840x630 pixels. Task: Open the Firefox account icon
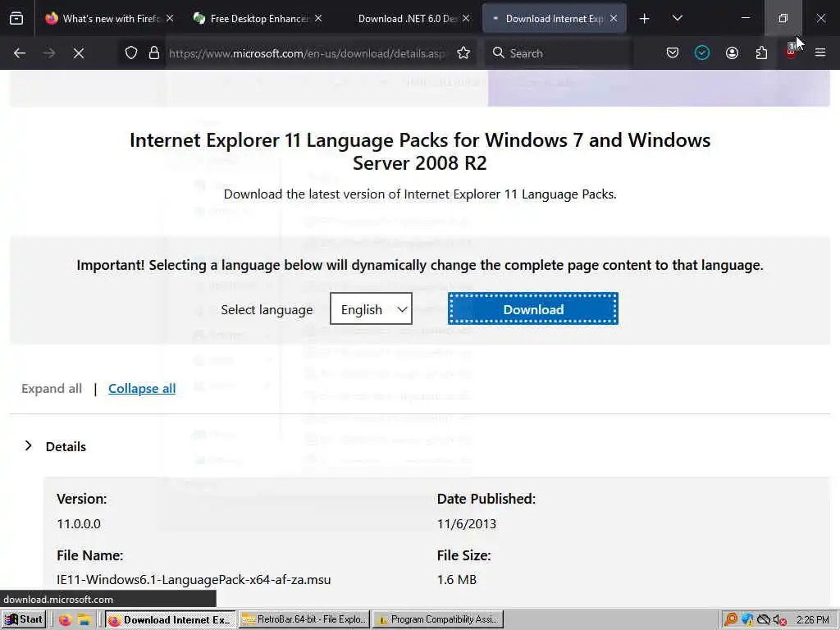coord(732,53)
